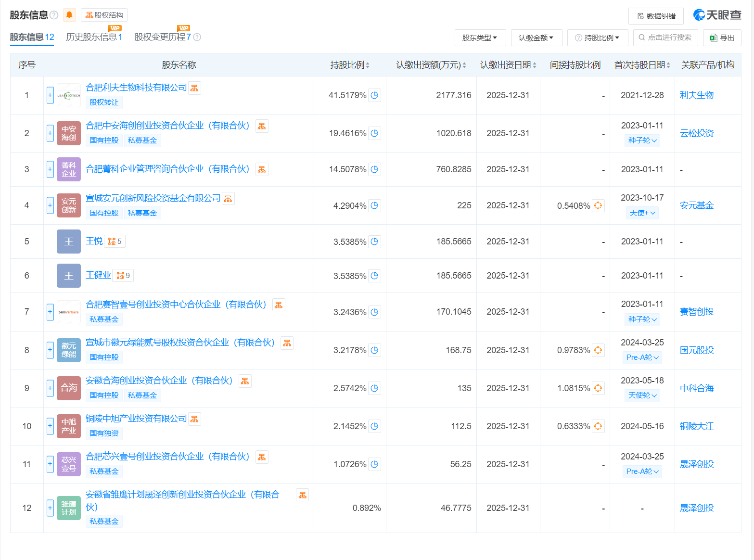Expand Pre-A轮 tag in 宣城市徽元绿能 row
Image resolution: width=754 pixels, height=560 pixels.
pos(642,357)
